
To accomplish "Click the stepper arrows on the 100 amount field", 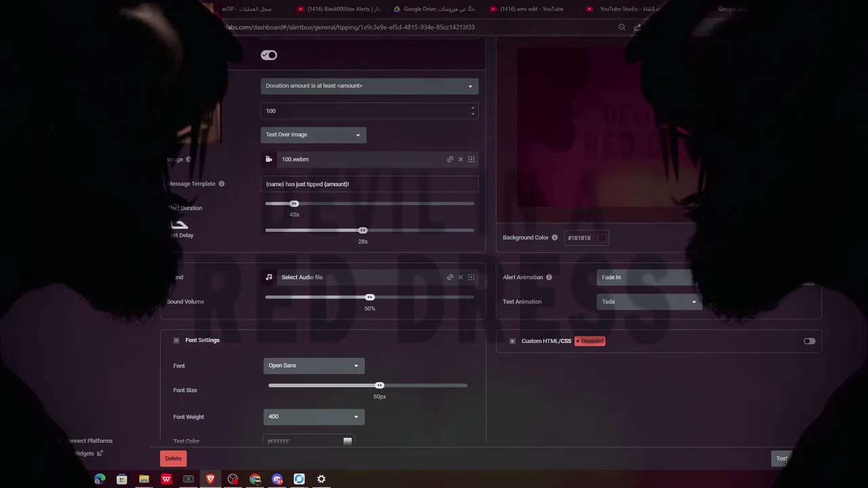I will click(473, 110).
